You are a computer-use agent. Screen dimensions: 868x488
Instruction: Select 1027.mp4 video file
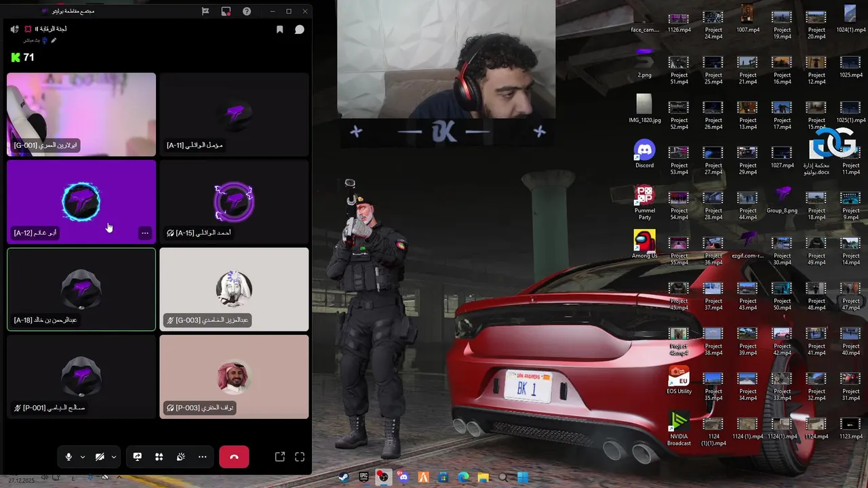pyautogui.click(x=782, y=158)
